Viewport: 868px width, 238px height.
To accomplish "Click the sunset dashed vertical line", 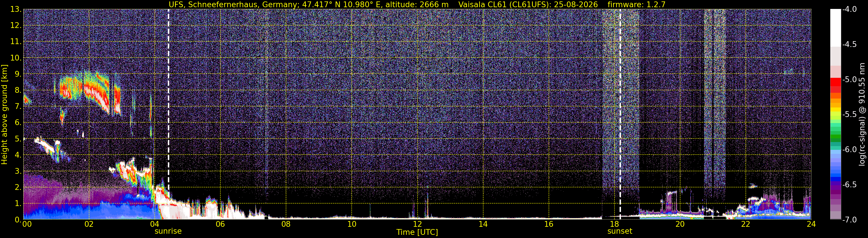I will (x=620, y=114).
